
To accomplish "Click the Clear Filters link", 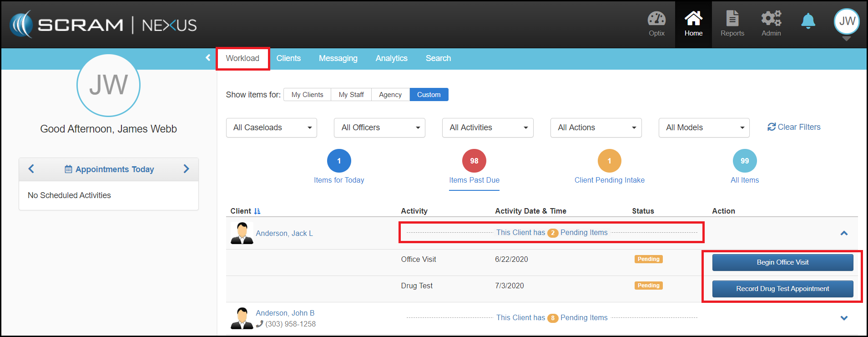I will coord(794,127).
